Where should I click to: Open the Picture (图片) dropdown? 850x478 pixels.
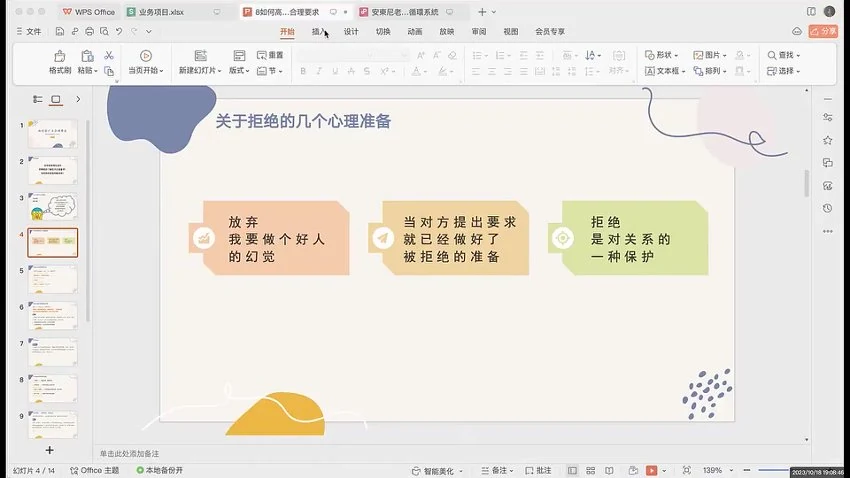710,55
